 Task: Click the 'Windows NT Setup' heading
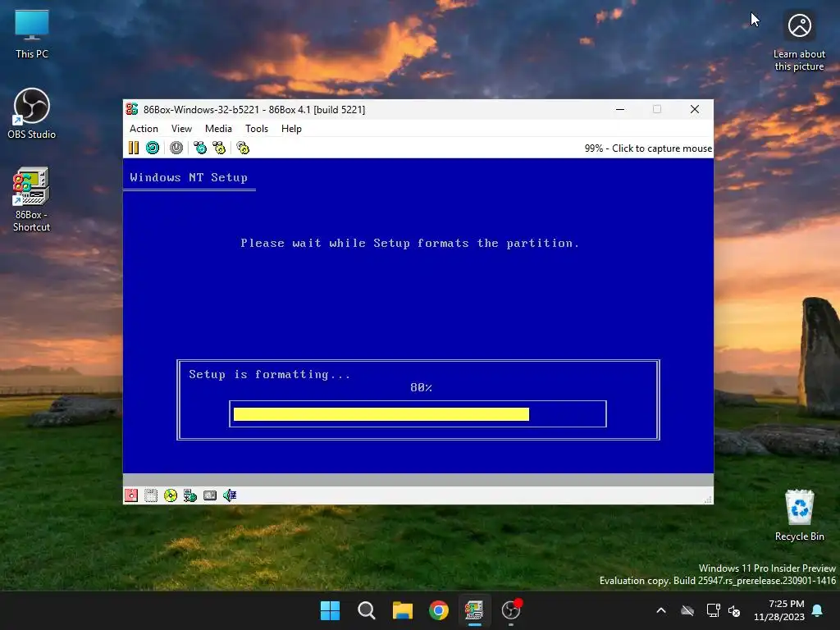[x=189, y=177]
